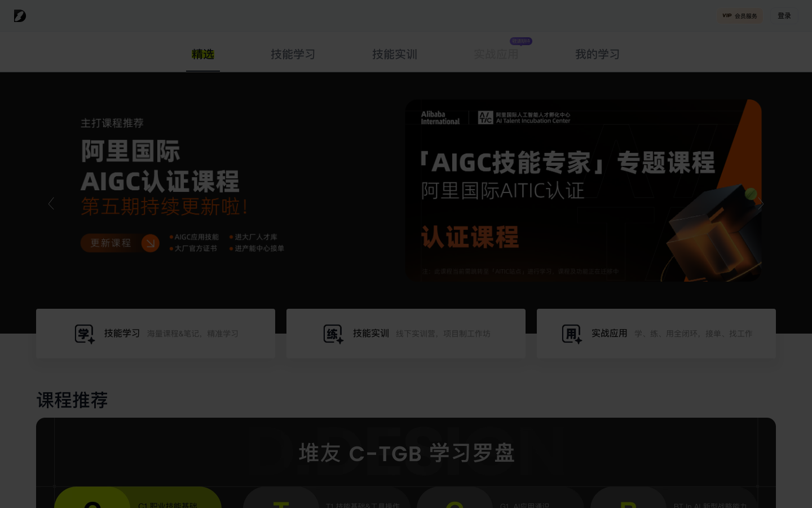The image size is (812, 508).
Task: Click the orange arrow icon beside 更新课程
Action: 151,243
